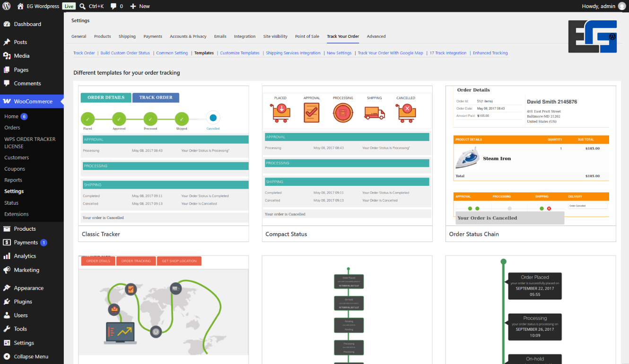629x364 pixels.
Task: Open WPS ORDER TRACKER LICENSE submenu item
Action: (30, 143)
